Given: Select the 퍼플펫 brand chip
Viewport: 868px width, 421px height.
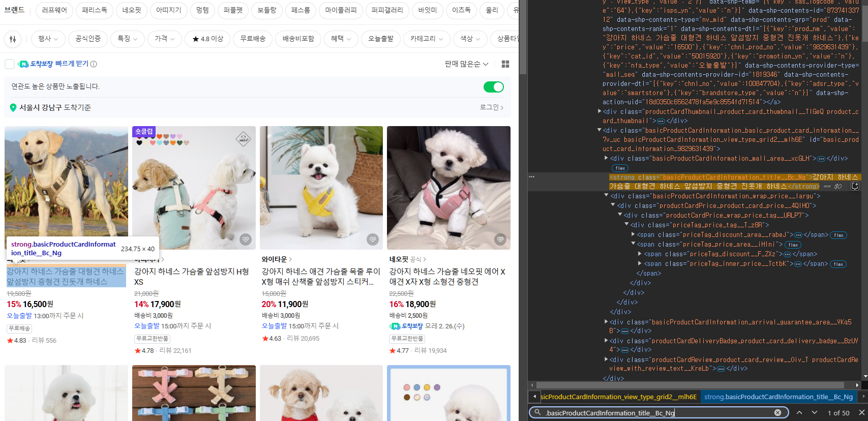Looking at the screenshot, I should 233,10.
